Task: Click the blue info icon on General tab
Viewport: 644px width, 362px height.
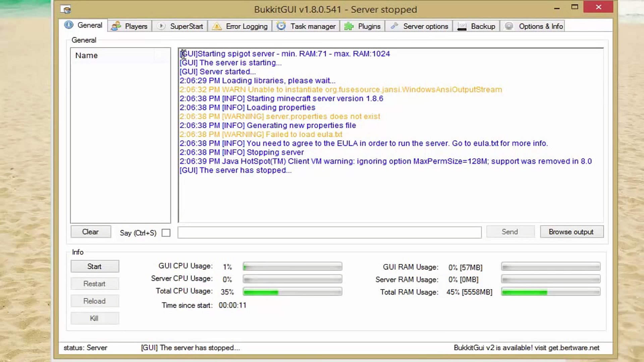Action: [69, 25]
